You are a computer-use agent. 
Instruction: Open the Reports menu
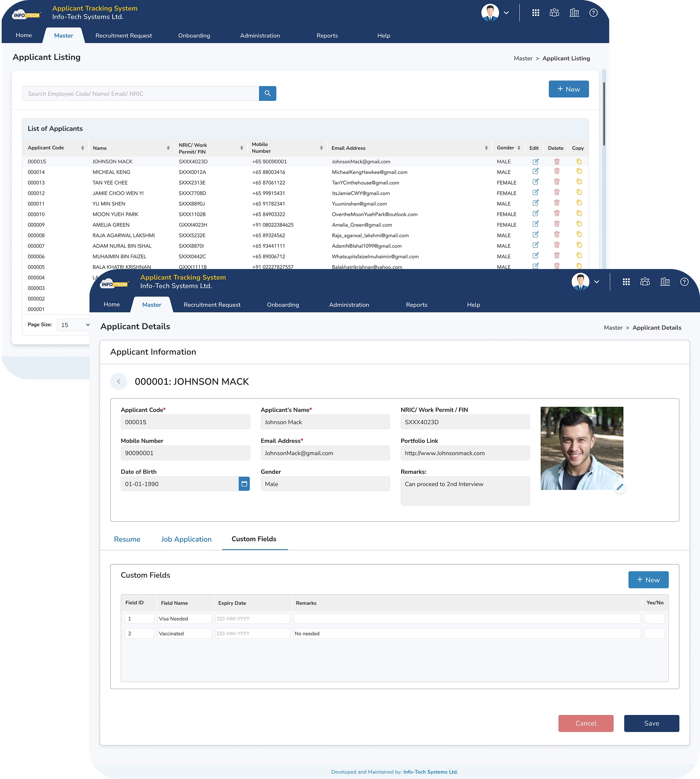(x=416, y=305)
